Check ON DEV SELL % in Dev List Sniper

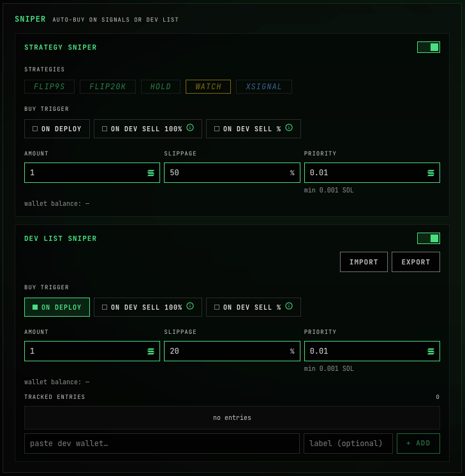[253, 307]
